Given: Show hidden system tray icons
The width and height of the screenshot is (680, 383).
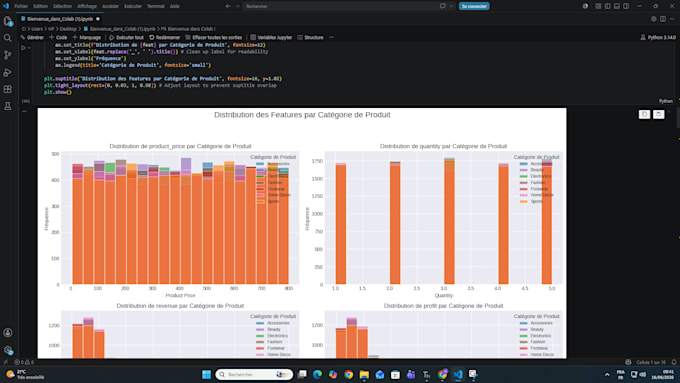Looking at the screenshot, I should [x=607, y=374].
